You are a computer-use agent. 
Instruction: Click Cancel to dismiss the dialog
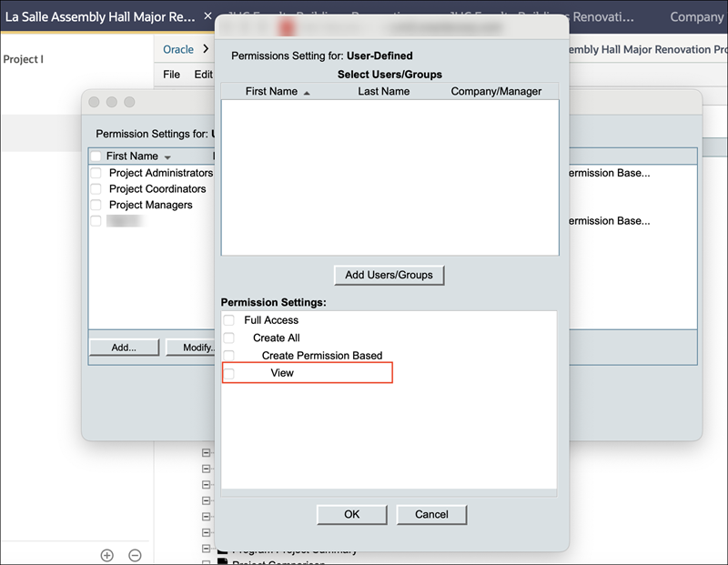tap(431, 514)
